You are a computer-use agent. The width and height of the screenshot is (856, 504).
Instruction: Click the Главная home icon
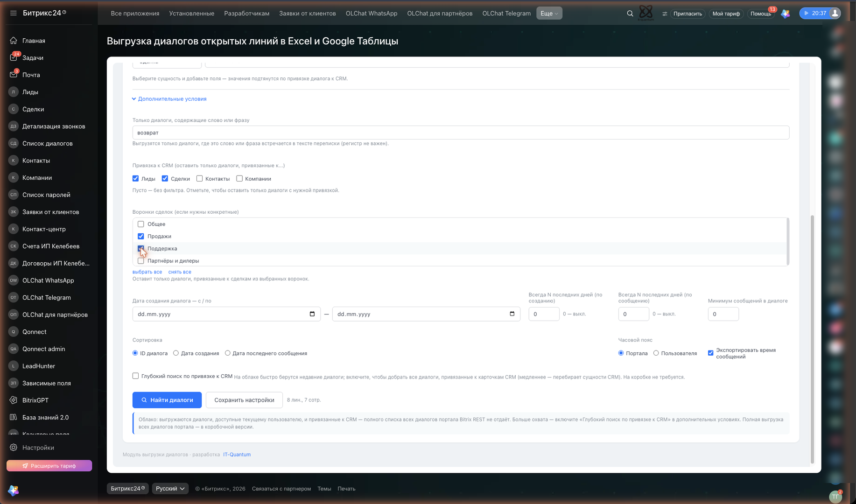tap(14, 41)
